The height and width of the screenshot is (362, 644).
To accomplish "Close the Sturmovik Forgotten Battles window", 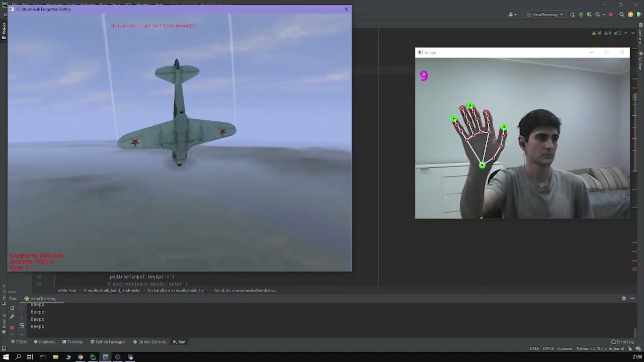I will click(346, 9).
